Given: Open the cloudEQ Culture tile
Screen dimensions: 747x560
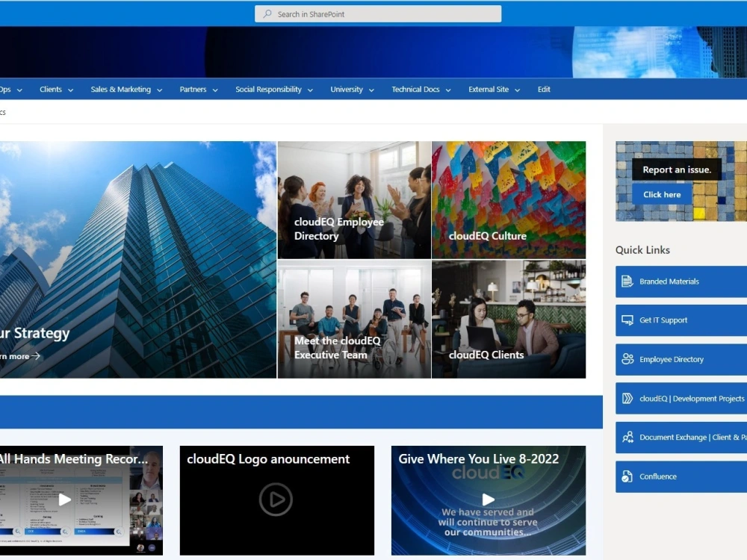Looking at the screenshot, I should pyautogui.click(x=509, y=199).
